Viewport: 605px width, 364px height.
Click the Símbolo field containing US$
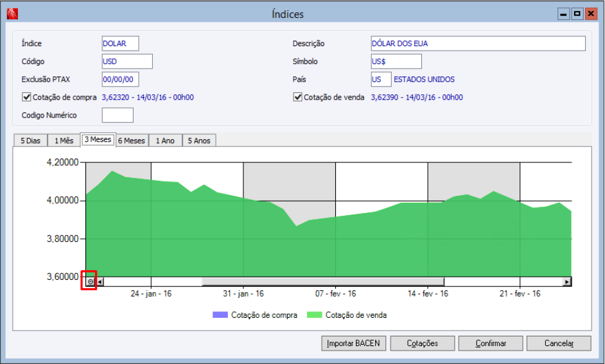coord(396,62)
